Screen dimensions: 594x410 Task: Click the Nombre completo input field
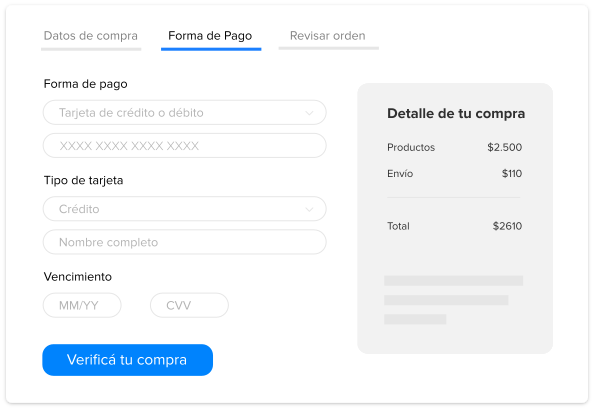coord(184,242)
